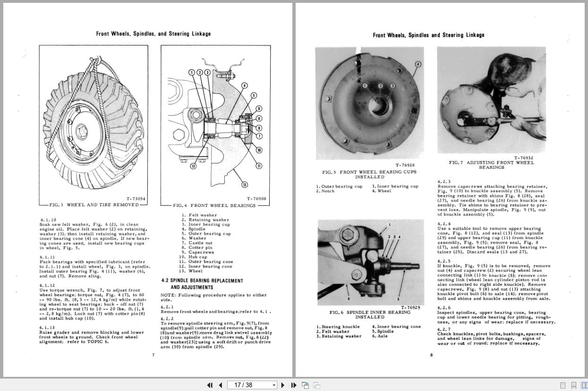
Task: Click the legend item '10. Hub cap'
Action: click(194, 257)
